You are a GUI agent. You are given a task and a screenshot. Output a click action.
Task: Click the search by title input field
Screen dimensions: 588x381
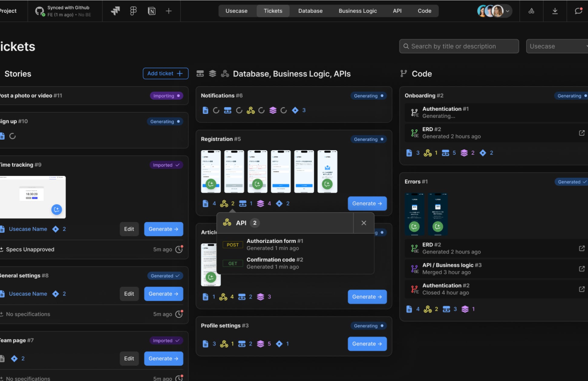[x=459, y=46]
